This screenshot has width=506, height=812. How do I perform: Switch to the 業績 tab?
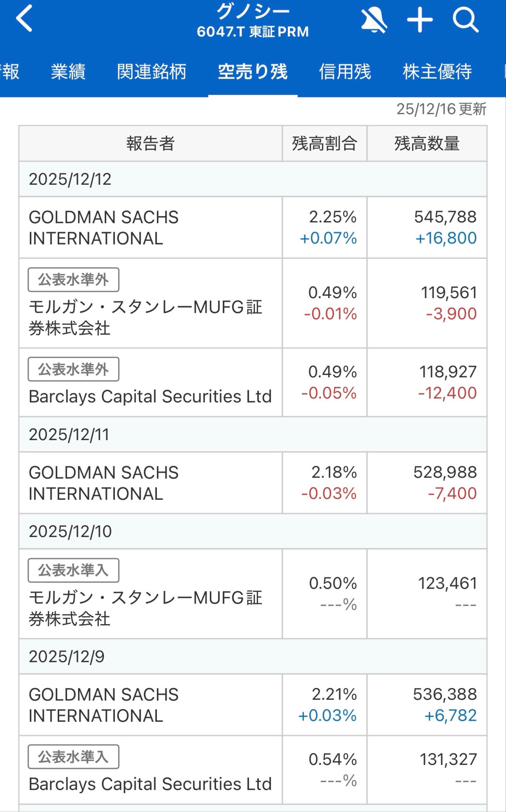point(68,72)
